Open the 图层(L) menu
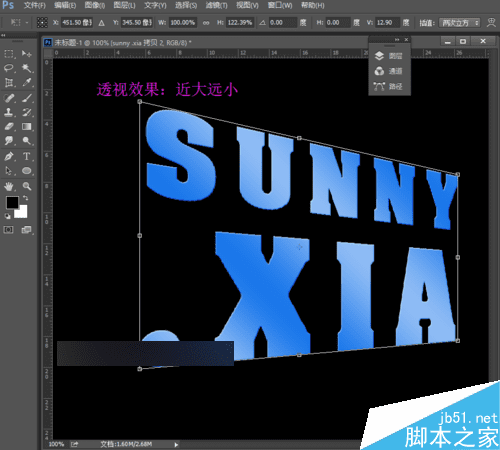Screen dimensions: 500x450 pos(124,5)
